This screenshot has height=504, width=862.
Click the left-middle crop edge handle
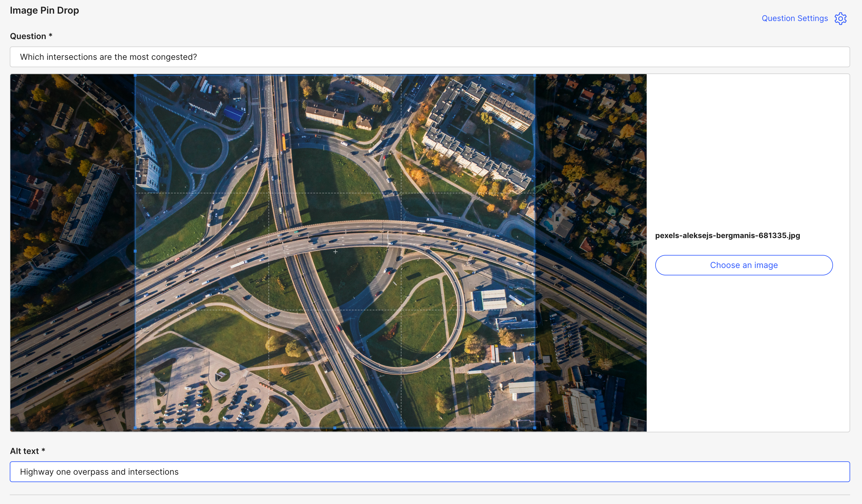click(x=135, y=251)
